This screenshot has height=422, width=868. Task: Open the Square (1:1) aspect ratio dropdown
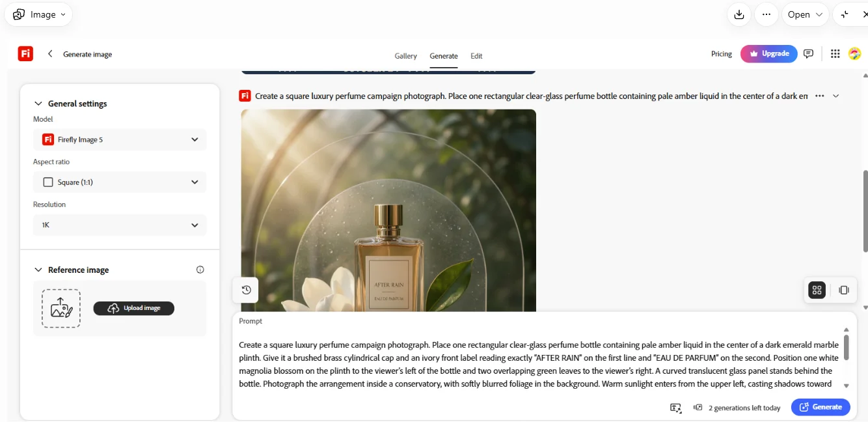pyautogui.click(x=120, y=182)
